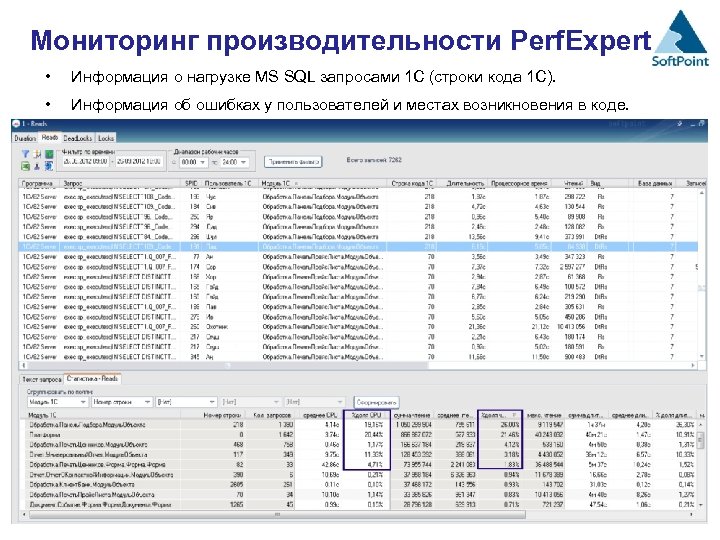Open the DeadLocks tab
Viewport: 720px width, 540px height.
tap(78, 138)
